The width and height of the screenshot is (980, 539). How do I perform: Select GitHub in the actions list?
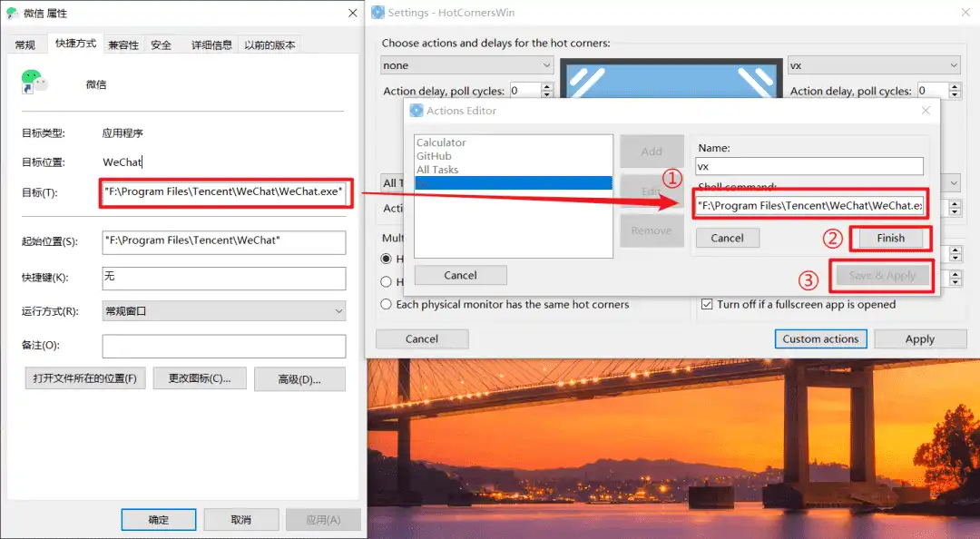[513, 156]
